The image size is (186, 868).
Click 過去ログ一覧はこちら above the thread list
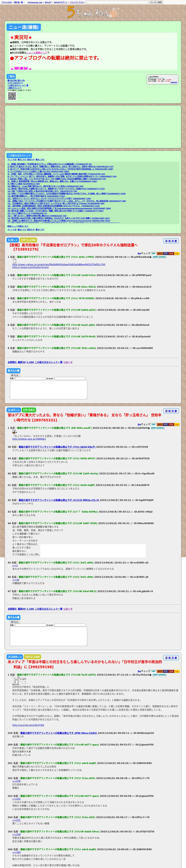point(36,159)
